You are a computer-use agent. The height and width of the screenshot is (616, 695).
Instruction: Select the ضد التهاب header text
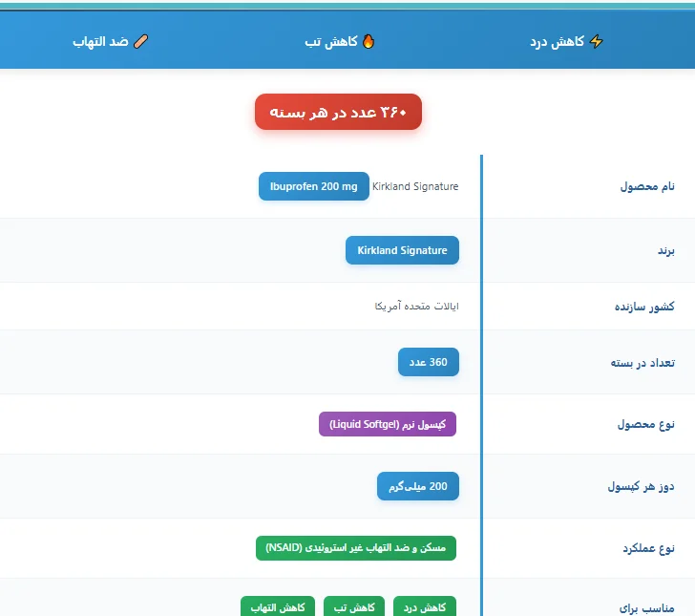pyautogui.click(x=100, y=42)
